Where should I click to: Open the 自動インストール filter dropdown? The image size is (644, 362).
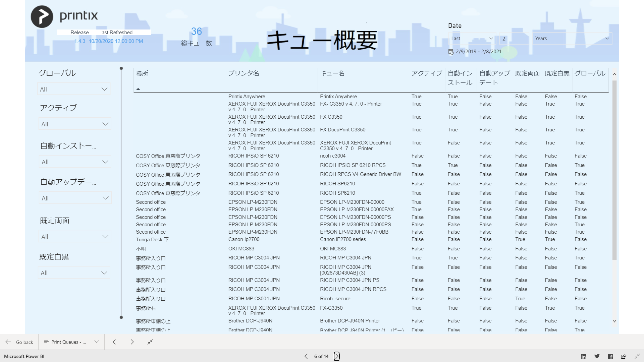pos(75,162)
